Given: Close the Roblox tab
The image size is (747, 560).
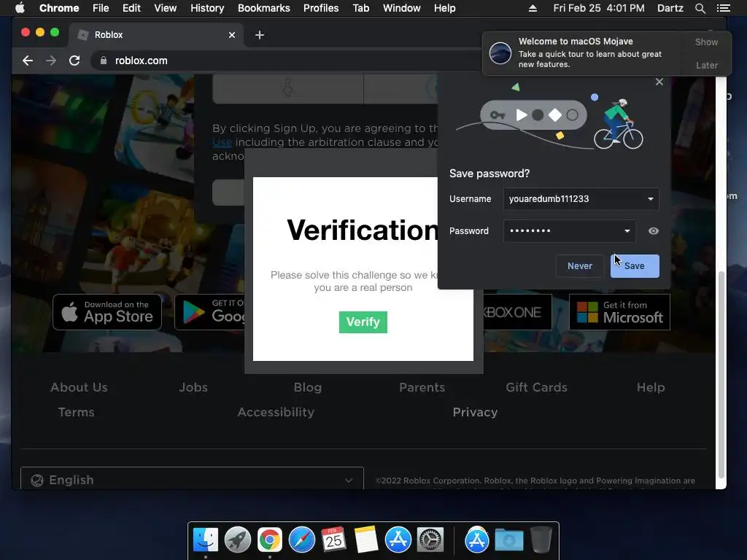Looking at the screenshot, I should 232,35.
